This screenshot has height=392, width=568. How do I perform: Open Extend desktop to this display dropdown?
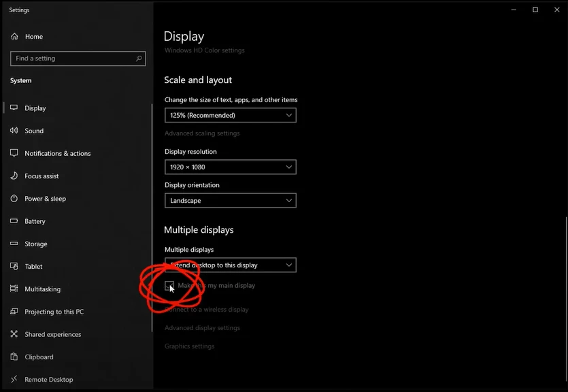[x=231, y=265]
